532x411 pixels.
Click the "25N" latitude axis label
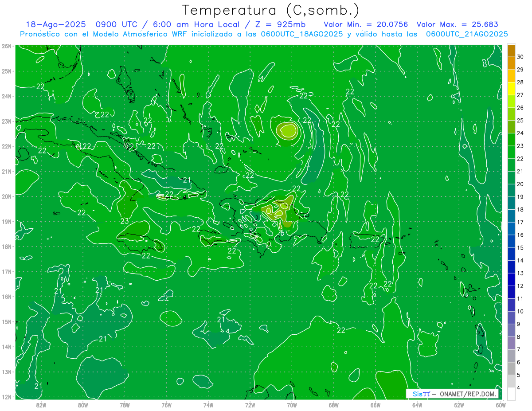click(7, 71)
